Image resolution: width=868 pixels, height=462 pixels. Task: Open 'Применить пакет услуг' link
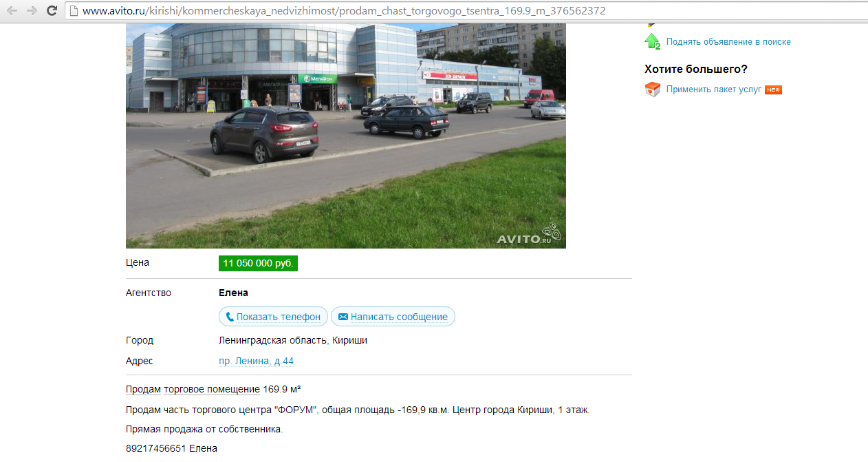[714, 90]
